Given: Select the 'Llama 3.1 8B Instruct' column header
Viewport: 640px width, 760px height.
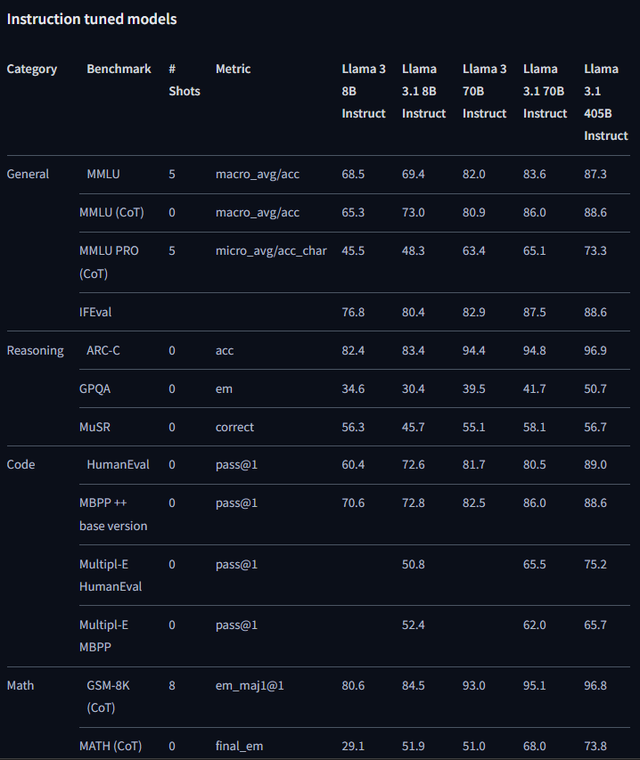Looking at the screenshot, I should click(x=424, y=91).
